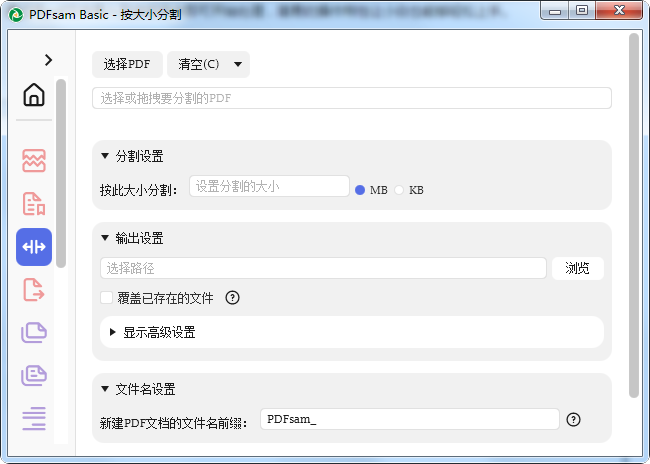Click the sidebar vertical scrollbar
The image size is (650, 464).
tap(61, 173)
